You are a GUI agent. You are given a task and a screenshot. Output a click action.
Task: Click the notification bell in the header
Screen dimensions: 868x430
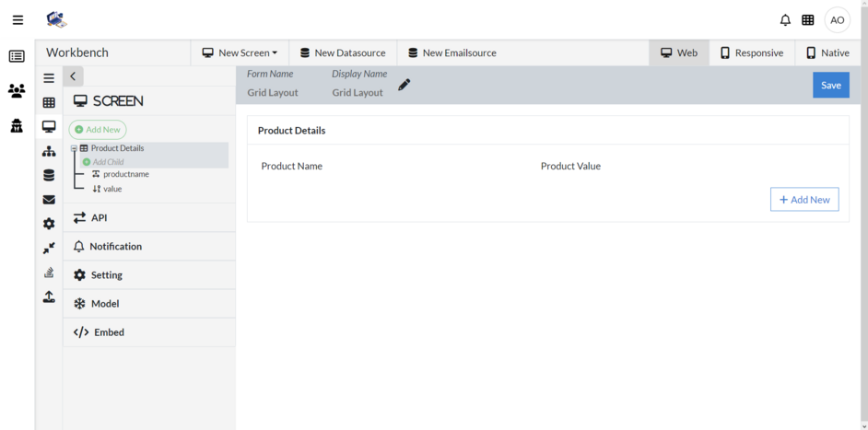pos(785,20)
